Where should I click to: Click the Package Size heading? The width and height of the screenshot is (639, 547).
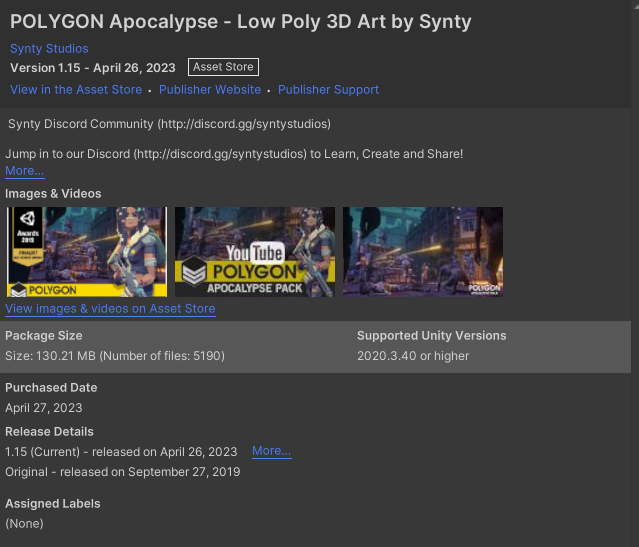[x=44, y=335]
